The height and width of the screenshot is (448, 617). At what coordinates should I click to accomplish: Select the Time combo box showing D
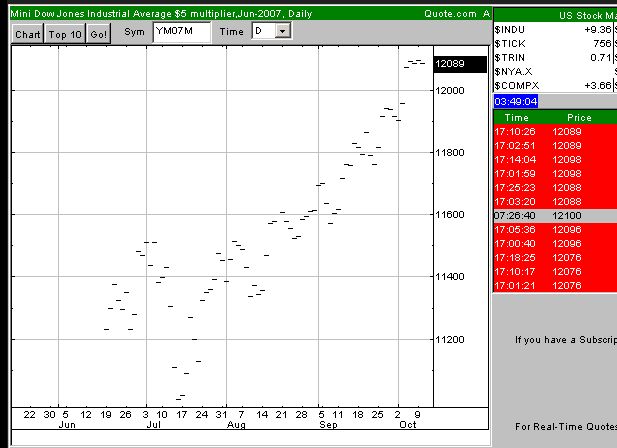[x=272, y=31]
